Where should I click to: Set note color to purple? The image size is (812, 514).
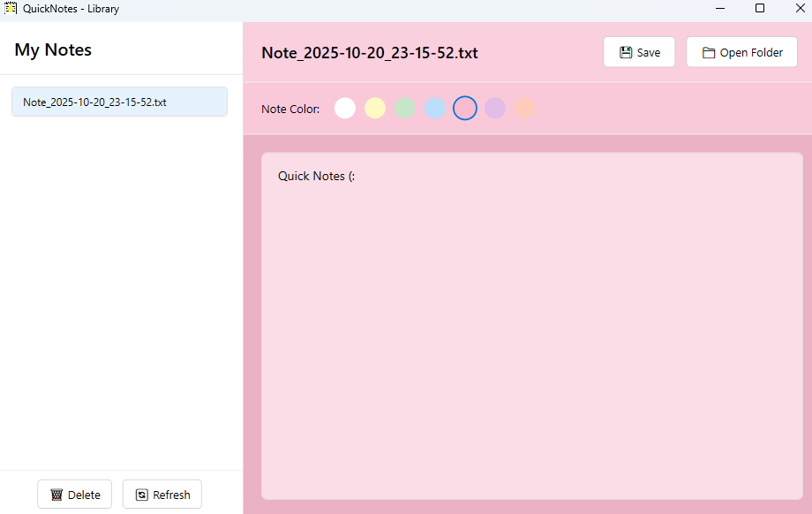(x=494, y=108)
